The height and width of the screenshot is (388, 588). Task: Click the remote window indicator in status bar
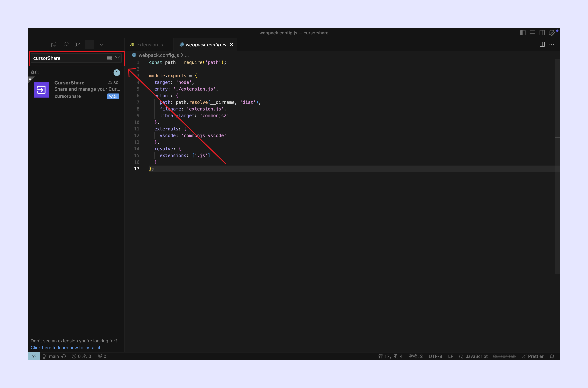coord(34,356)
